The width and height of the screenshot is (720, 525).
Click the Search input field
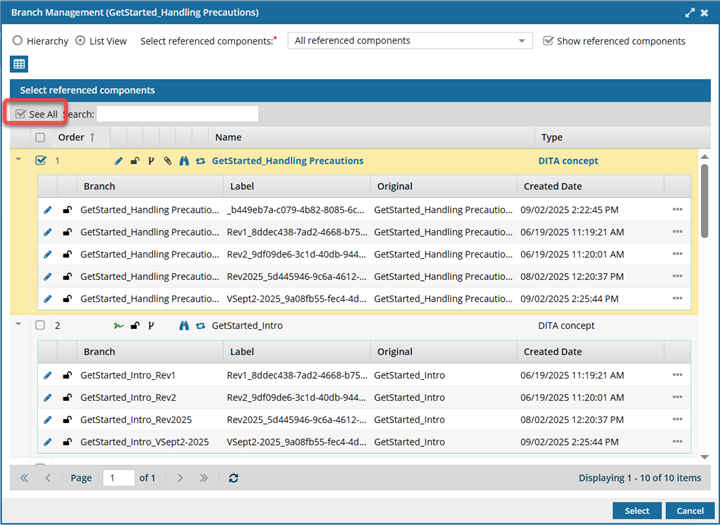[177, 114]
